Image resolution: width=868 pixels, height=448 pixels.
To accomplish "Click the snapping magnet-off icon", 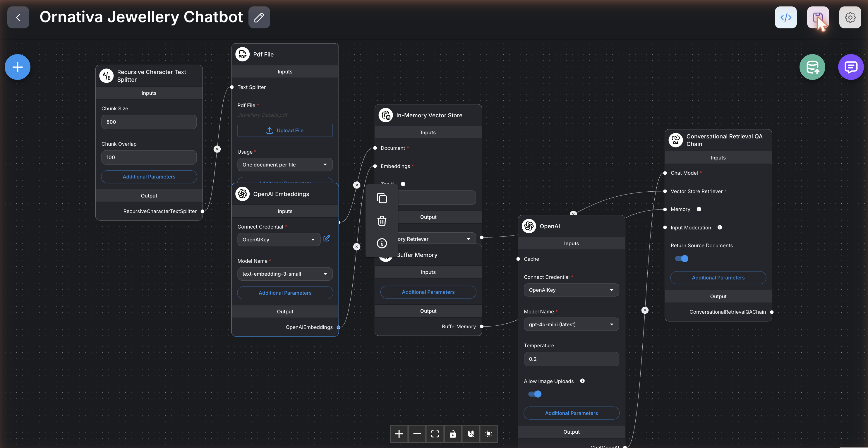I will point(471,434).
